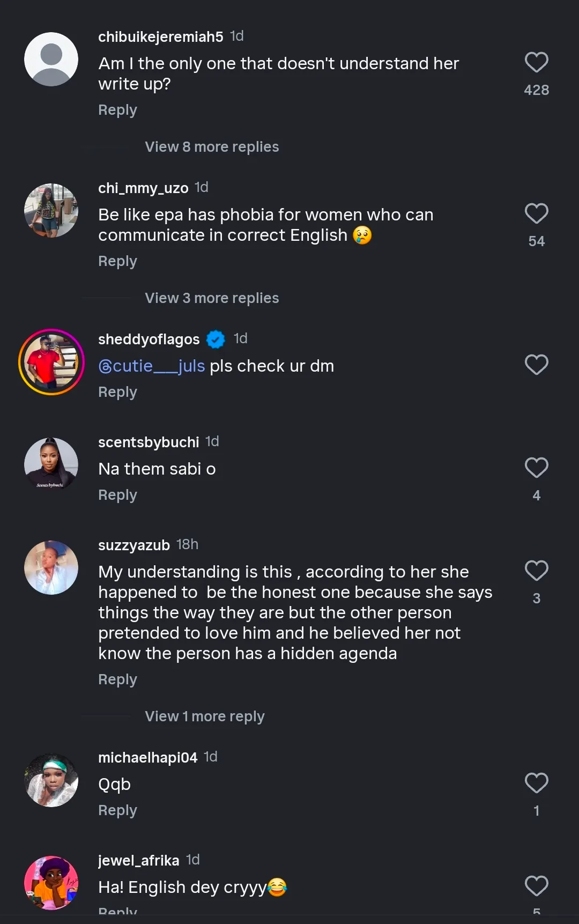Image resolution: width=579 pixels, height=924 pixels.
Task: Tap jewel_afrika's cartoon avatar
Action: [51, 883]
